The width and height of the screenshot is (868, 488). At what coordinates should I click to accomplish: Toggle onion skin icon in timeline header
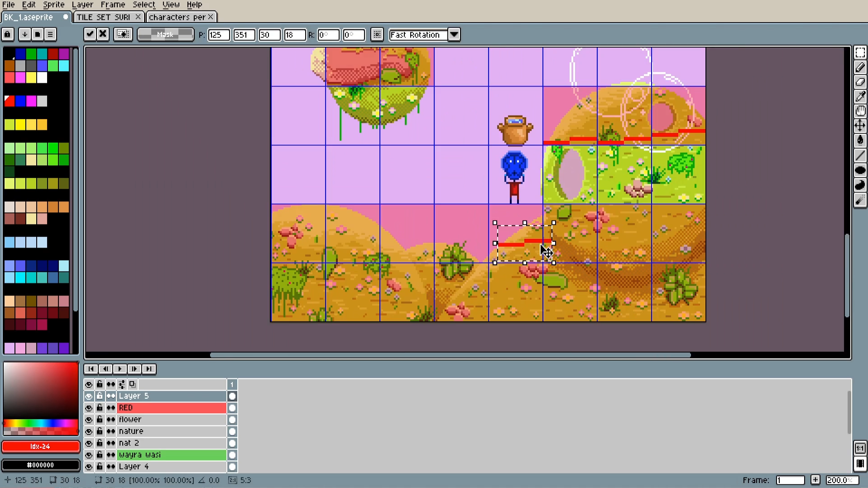tap(133, 384)
